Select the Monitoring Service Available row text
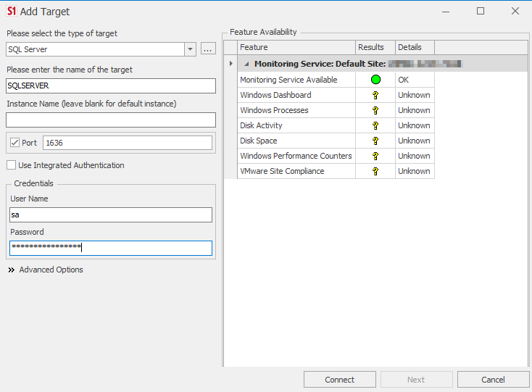This screenshot has width=532, height=392. 288,80
